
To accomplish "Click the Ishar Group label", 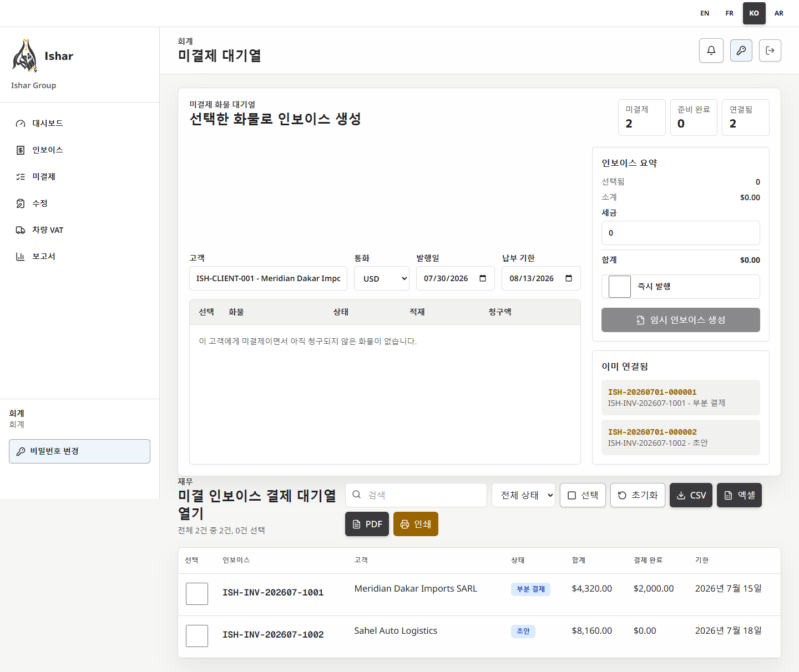I will [33, 85].
